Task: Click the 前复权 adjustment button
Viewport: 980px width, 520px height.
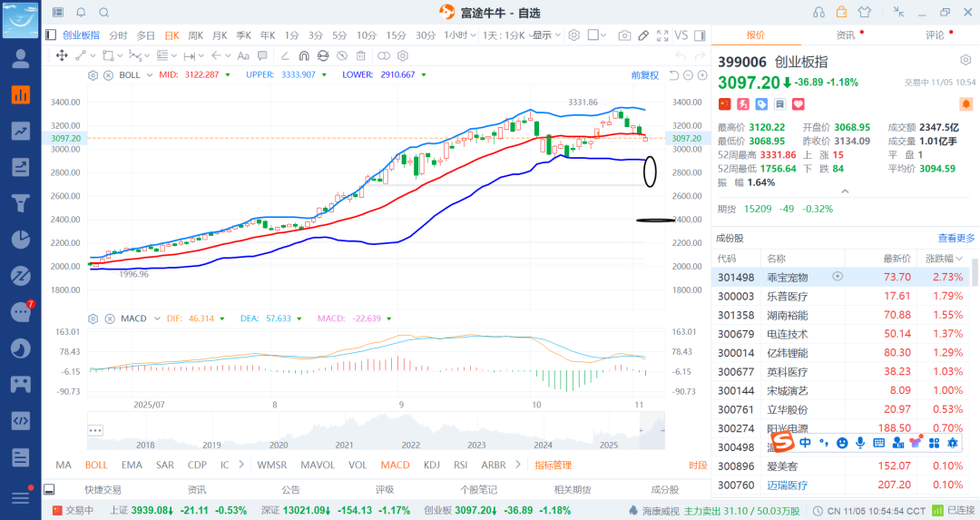Action: [645, 75]
